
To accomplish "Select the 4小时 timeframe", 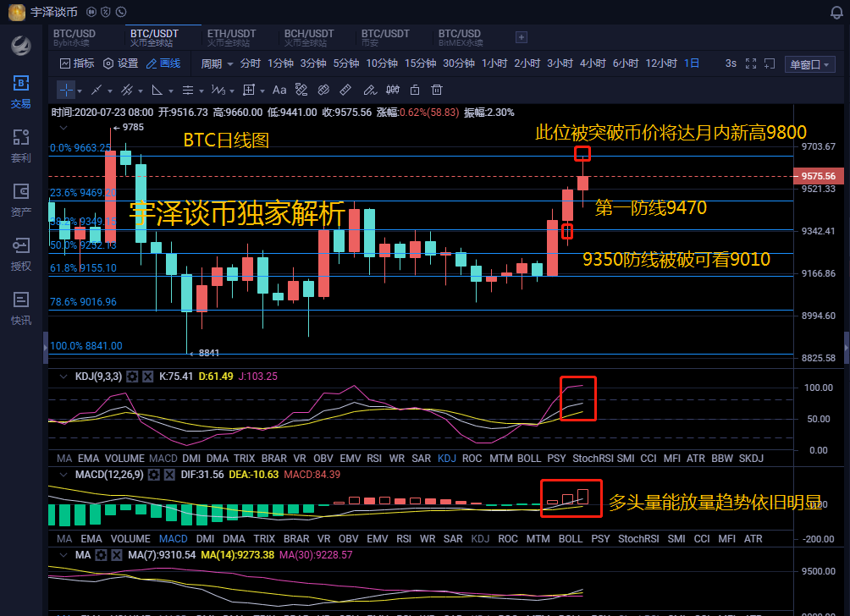I will 593,63.
